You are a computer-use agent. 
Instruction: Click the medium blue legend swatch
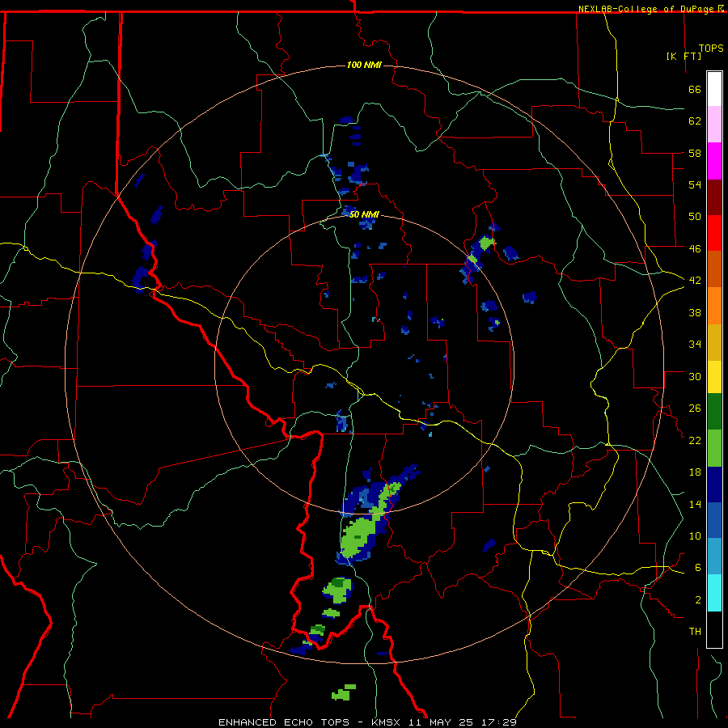pyautogui.click(x=714, y=520)
